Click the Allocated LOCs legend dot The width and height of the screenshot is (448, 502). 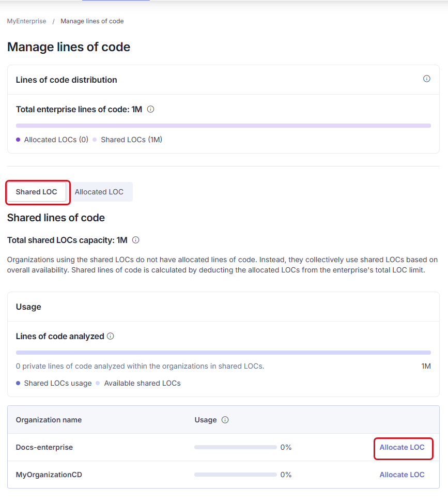[18, 139]
